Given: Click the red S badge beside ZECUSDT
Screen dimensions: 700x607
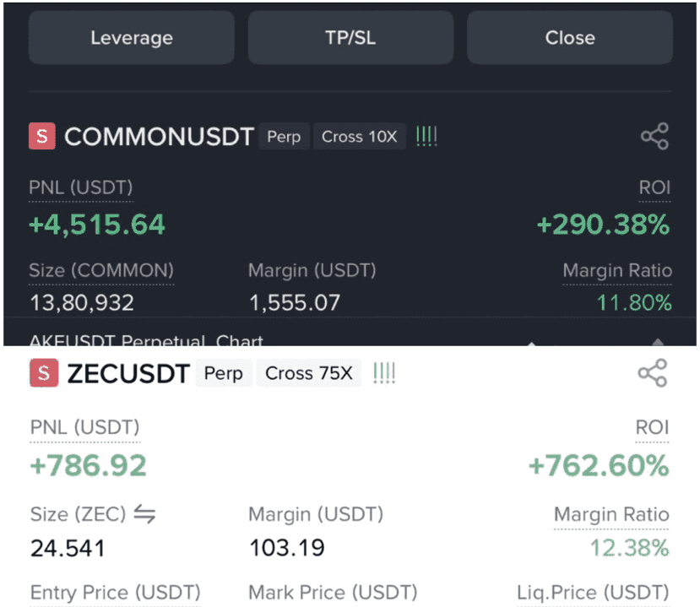Looking at the screenshot, I should (44, 372).
